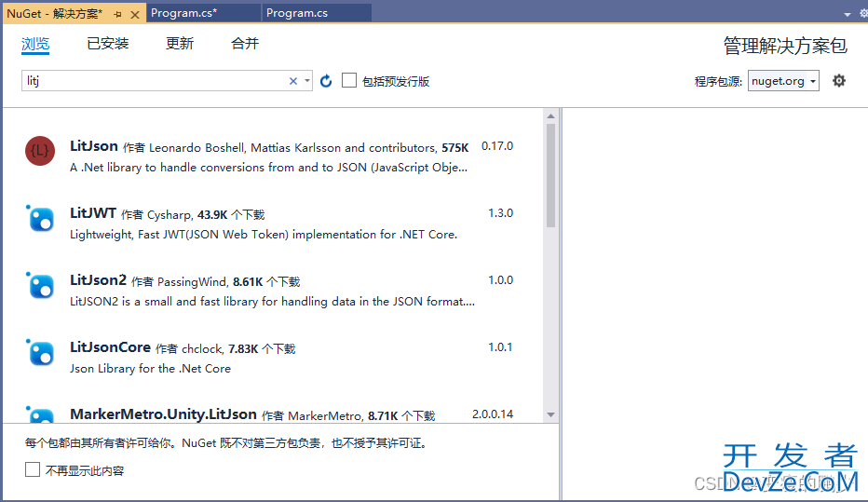Screen dimensions: 868x502
Task: Enable the 包括预发行版 checkbox
Action: (348, 81)
